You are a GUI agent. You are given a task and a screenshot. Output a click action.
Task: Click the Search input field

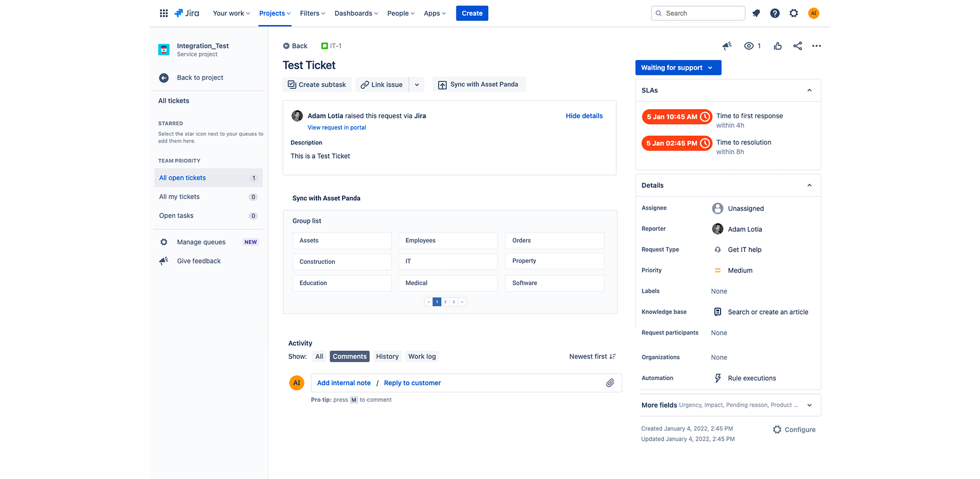click(698, 13)
